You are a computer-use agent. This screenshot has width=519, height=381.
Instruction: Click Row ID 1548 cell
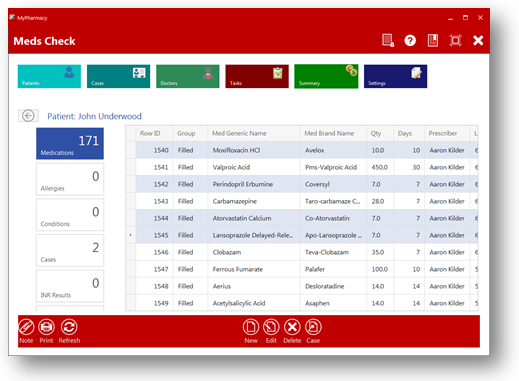[x=154, y=286]
